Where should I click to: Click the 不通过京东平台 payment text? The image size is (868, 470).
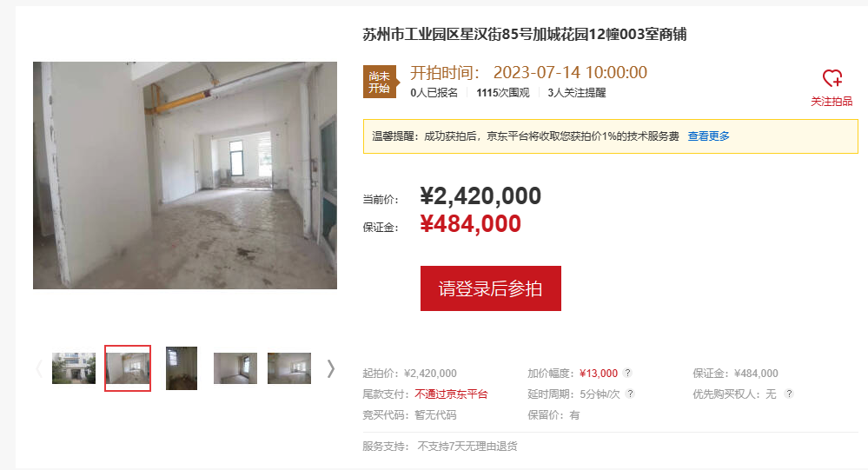451,394
